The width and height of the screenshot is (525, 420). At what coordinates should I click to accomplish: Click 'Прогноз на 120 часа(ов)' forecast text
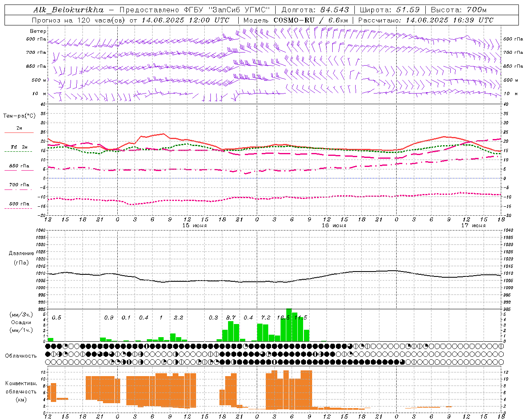pyautogui.click(x=79, y=20)
